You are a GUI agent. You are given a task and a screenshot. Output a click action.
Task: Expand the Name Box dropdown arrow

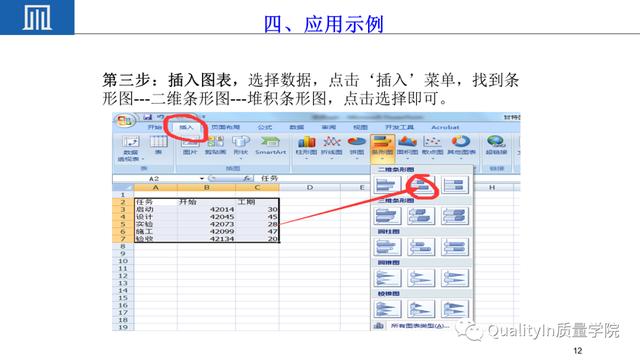202,178
